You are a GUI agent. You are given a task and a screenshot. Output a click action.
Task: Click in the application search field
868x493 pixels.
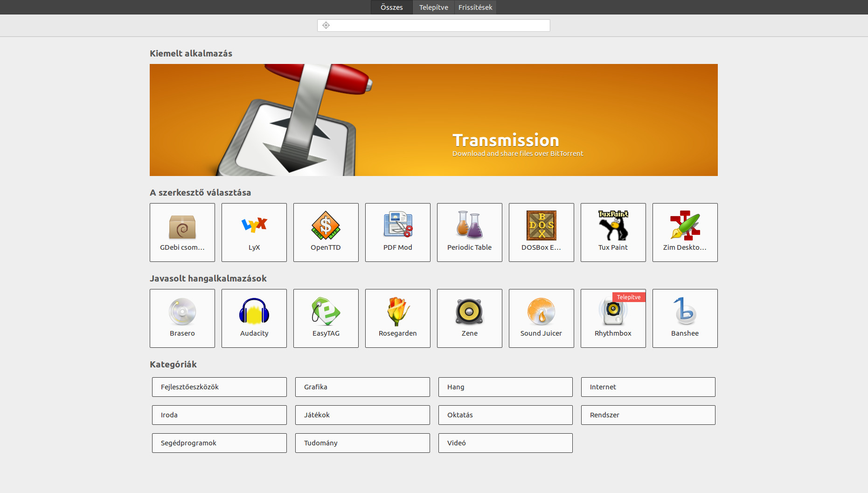coord(434,25)
